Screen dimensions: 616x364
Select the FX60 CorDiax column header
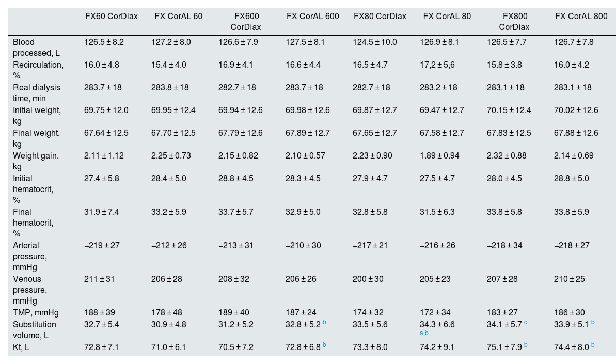click(112, 16)
